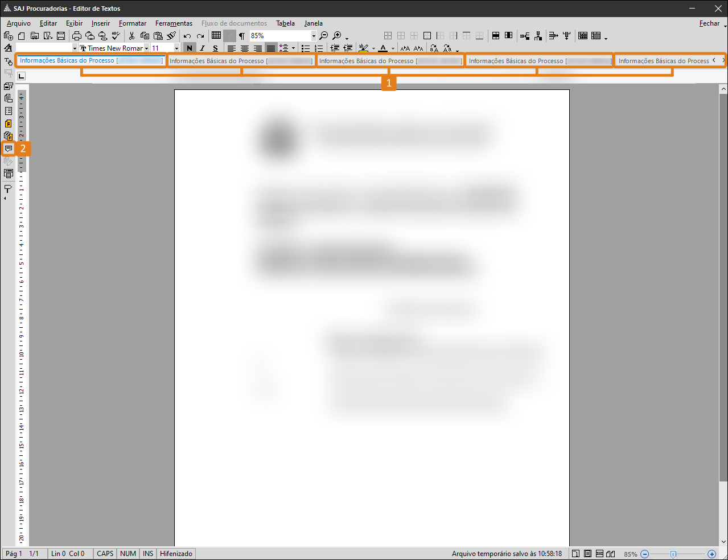
Task: Click the Print icon in the toolbar
Action: pos(77,36)
